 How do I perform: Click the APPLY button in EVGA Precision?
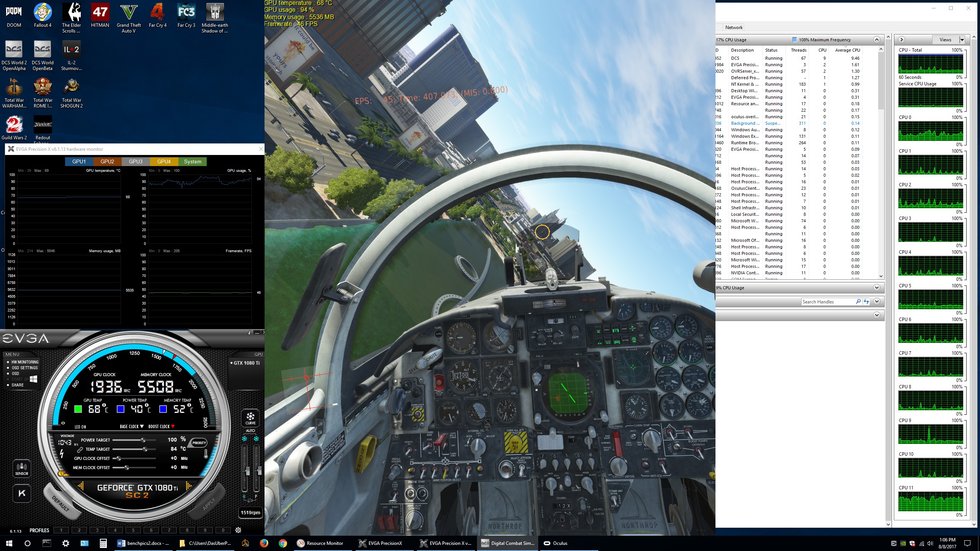209,504
